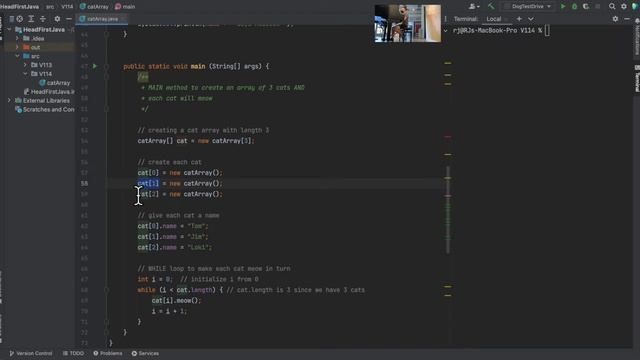The height and width of the screenshot is (360, 640).
Task: Select Scratches and Consoles tree item
Action: point(45,109)
